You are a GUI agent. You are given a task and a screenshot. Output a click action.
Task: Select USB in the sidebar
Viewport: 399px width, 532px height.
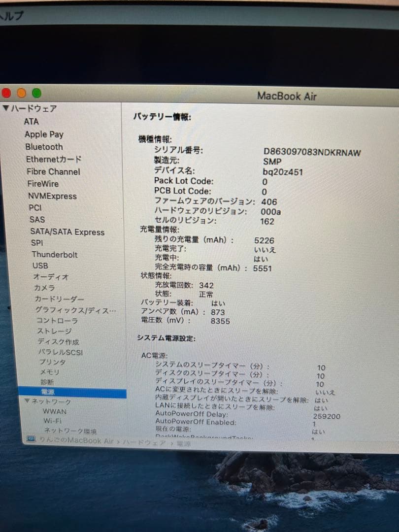coord(40,266)
